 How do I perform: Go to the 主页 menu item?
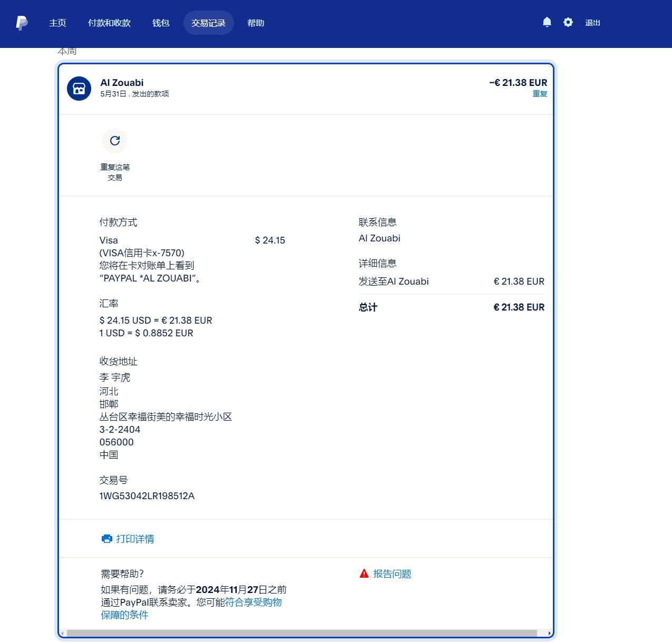(x=57, y=23)
